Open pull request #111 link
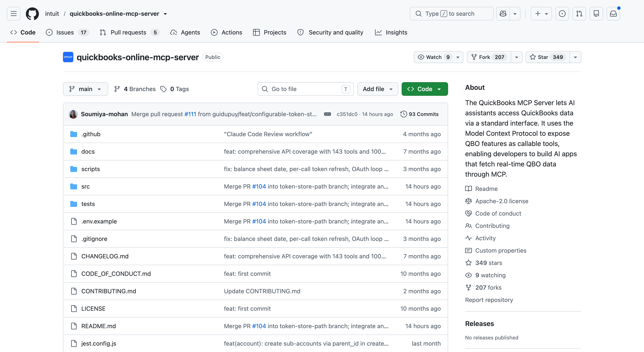Viewport: 644px width, 352px height. pos(190,114)
